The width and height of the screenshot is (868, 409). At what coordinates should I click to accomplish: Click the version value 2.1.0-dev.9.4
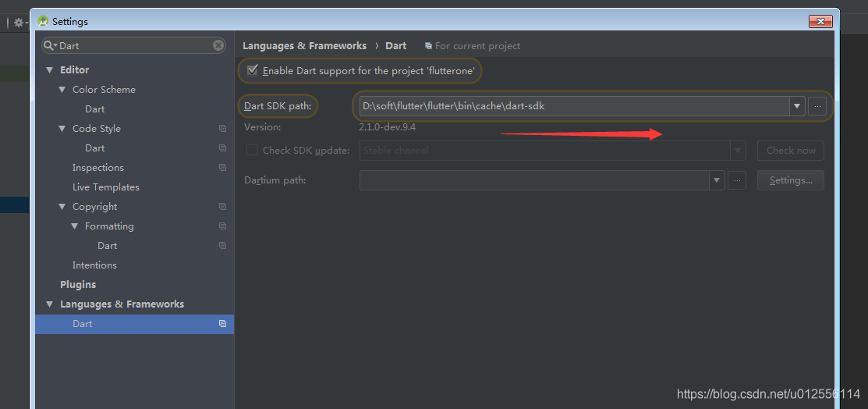(x=387, y=127)
